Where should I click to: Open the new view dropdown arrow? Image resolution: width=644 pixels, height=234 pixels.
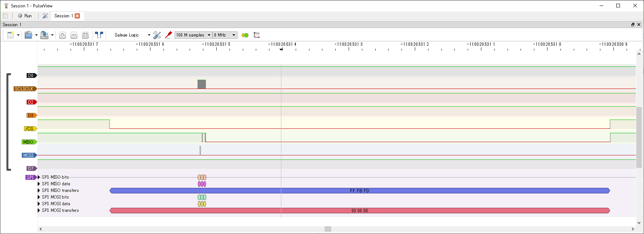click(x=18, y=35)
